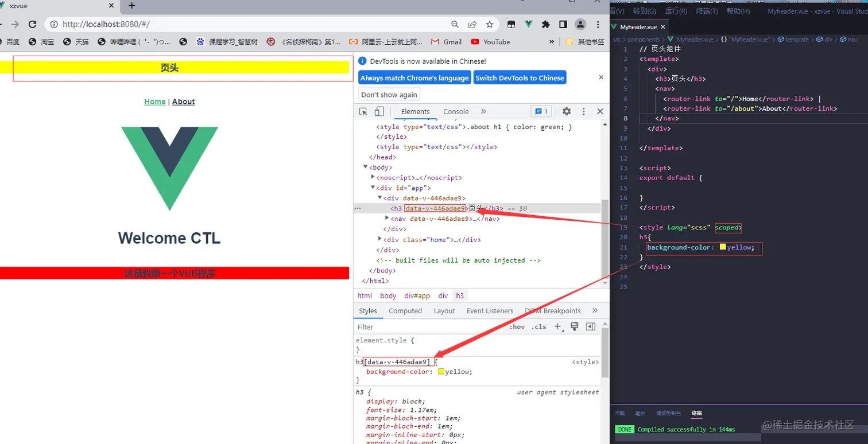This screenshot has height=444, width=868.
Task: Show the site info icon before URL
Action: coord(54,25)
